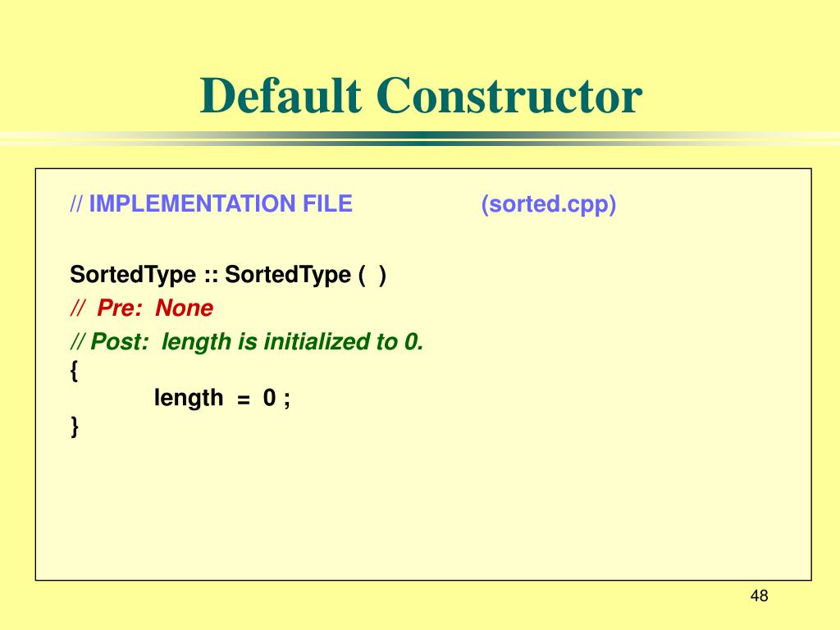Image resolution: width=840 pixels, height=630 pixels.
Task: Click the opening curly brace
Action: tap(75, 370)
